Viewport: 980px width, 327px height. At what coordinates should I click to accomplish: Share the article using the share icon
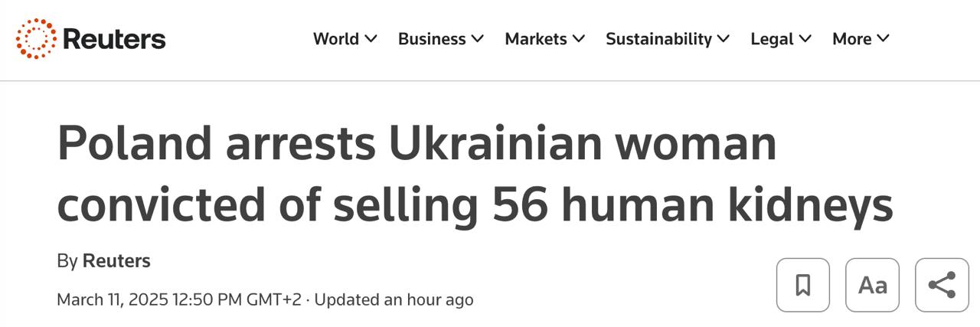(x=942, y=285)
